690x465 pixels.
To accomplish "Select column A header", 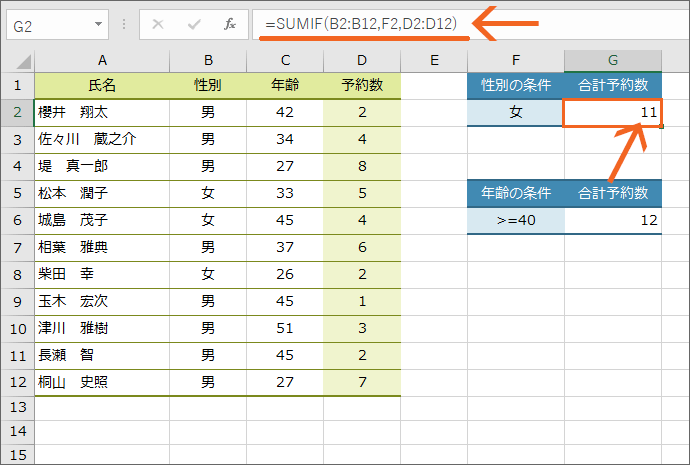I will [102, 60].
